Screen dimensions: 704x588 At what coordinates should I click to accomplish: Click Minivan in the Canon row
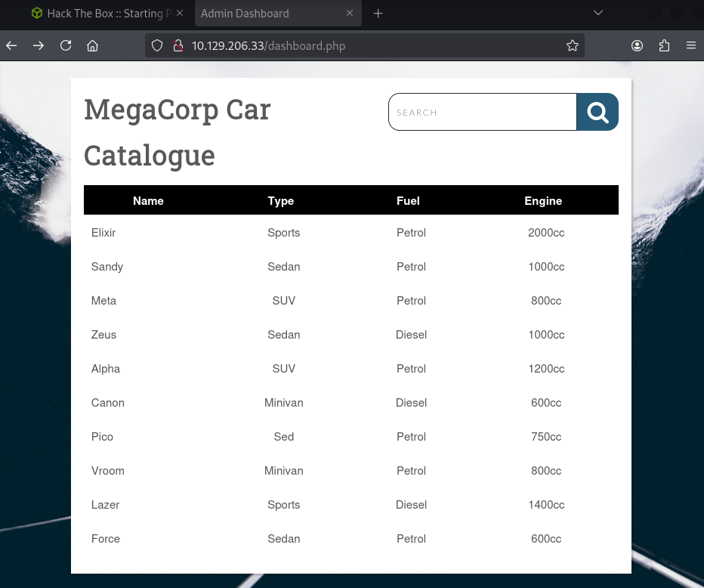click(x=284, y=403)
